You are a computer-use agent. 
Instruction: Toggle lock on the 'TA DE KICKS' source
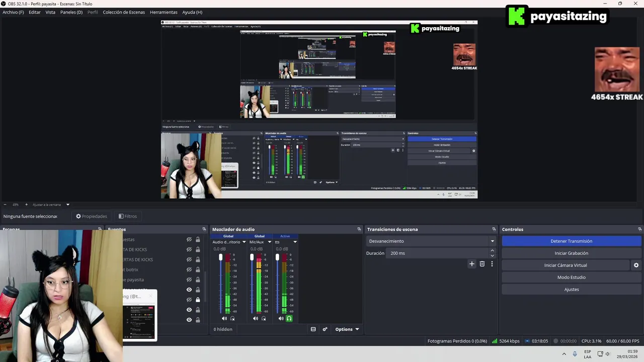[x=198, y=249]
